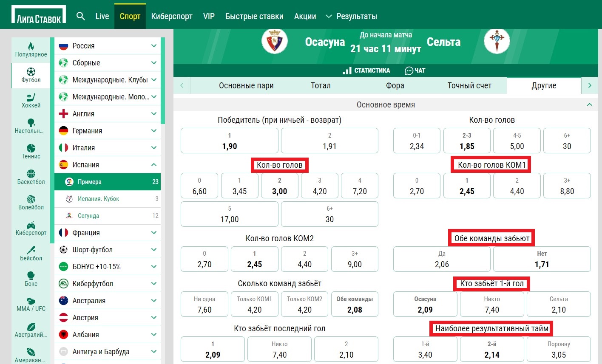Expand the Россия league list
Viewport: 602px width, 364px height.
click(x=153, y=46)
